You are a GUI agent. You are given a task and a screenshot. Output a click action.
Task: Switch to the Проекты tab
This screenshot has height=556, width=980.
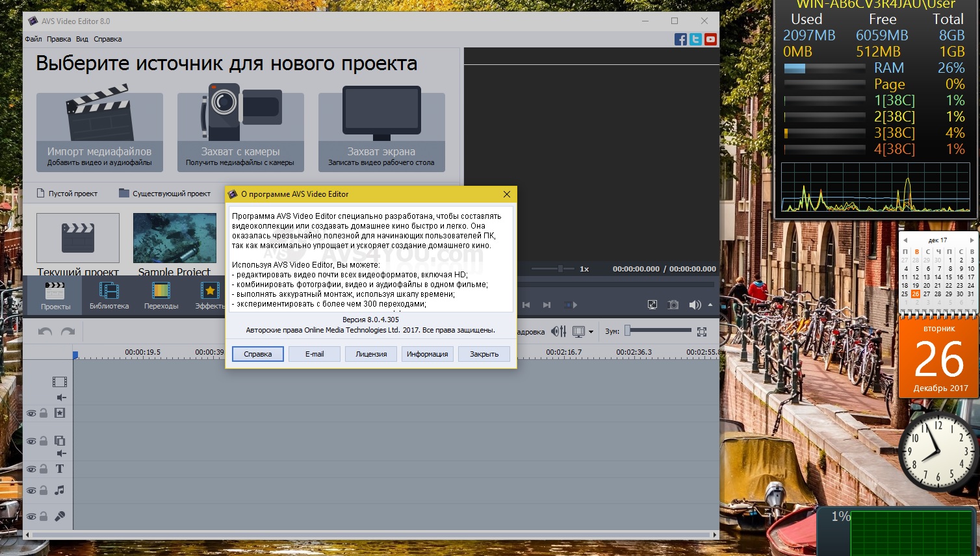[56, 296]
